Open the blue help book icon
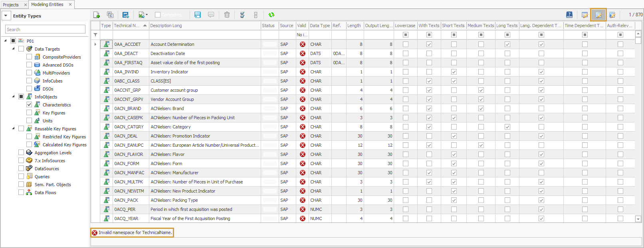Viewport: 644px width, 248px height. coord(569,15)
